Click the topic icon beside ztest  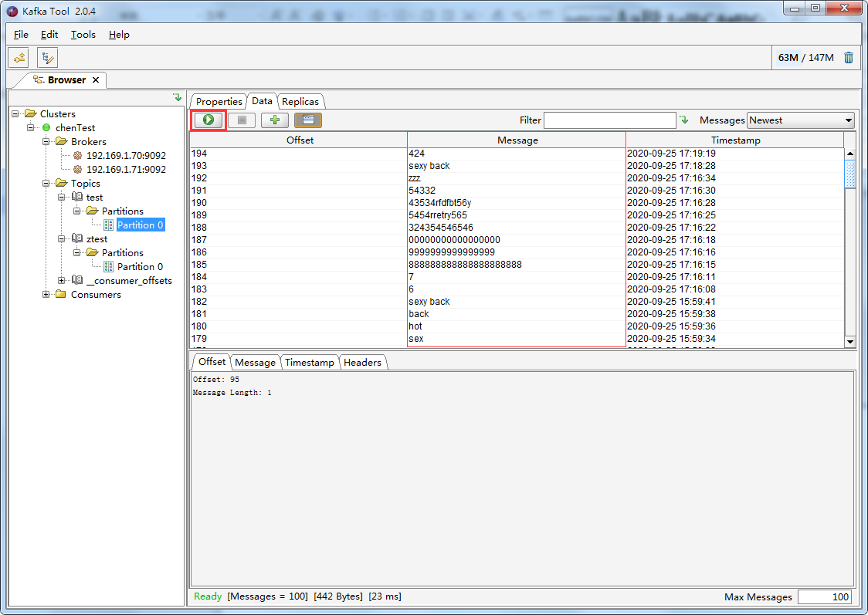[x=77, y=239]
